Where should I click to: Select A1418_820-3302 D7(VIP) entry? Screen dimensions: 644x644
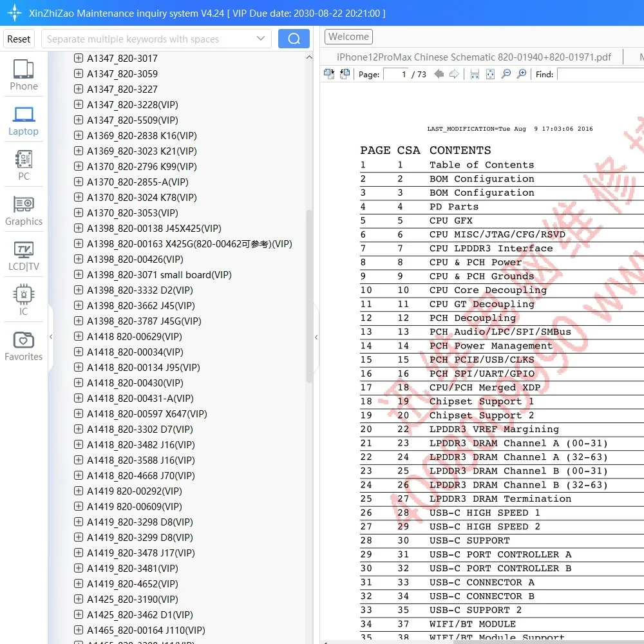pos(140,430)
